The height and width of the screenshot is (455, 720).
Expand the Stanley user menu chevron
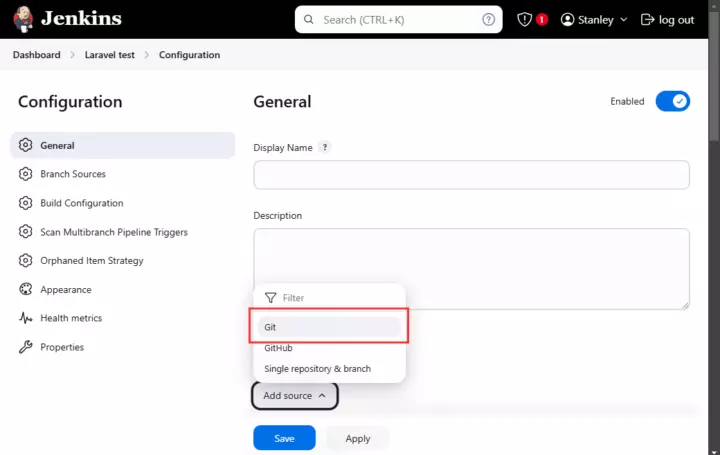pyautogui.click(x=624, y=20)
